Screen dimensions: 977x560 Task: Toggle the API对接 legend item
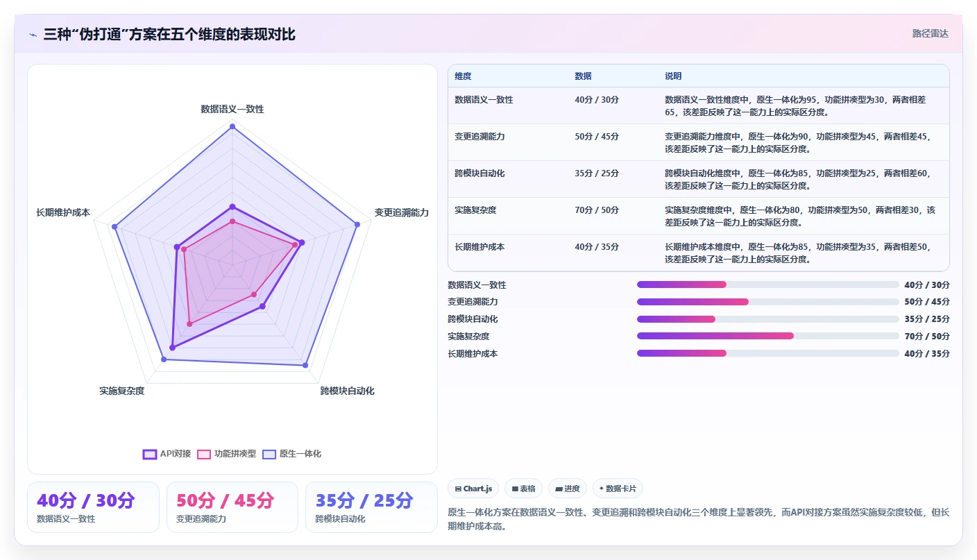[167, 454]
